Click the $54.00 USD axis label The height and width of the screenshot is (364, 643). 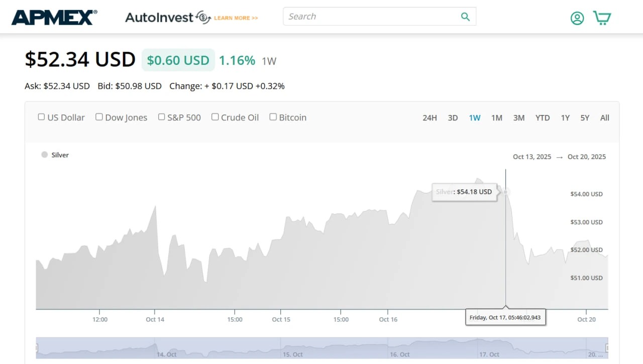(x=586, y=194)
